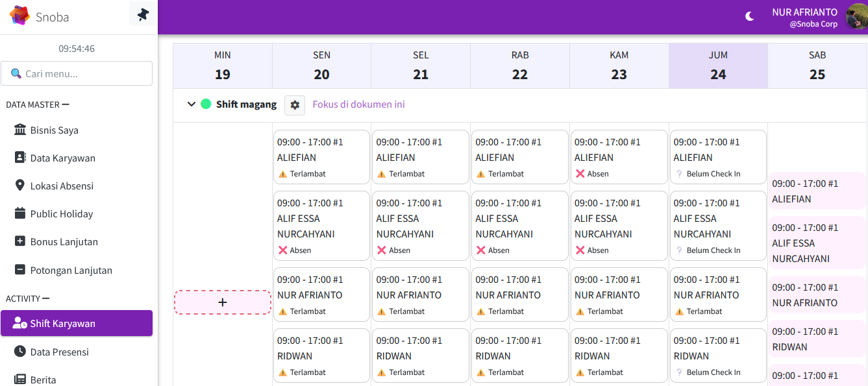Click the Data Presensi clock icon
The width and height of the screenshot is (868, 386).
click(19, 352)
